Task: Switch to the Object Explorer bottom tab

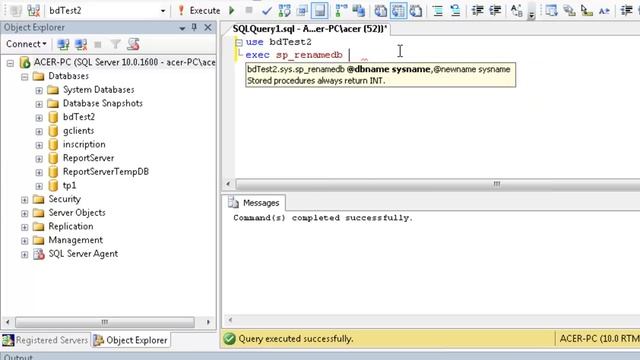Action: [131, 340]
